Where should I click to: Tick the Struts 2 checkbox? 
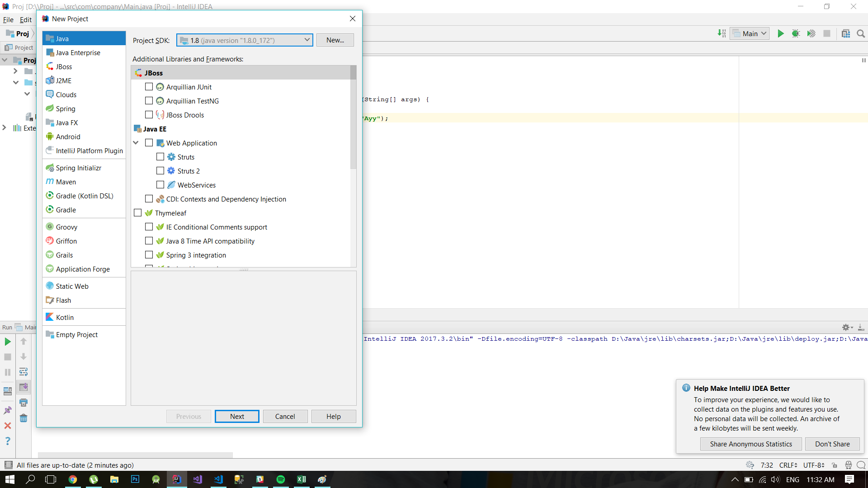point(160,170)
